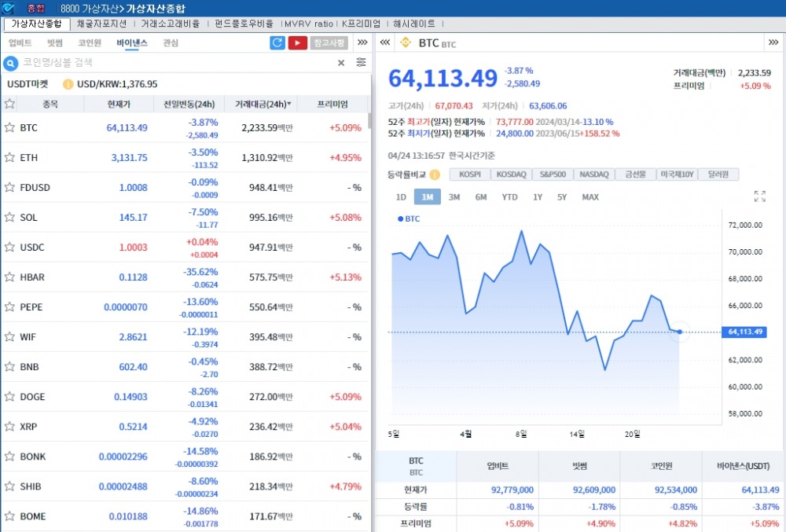Image resolution: width=786 pixels, height=532 pixels.
Task: Open the YouTube icon in the toolbar
Action: pos(298,43)
